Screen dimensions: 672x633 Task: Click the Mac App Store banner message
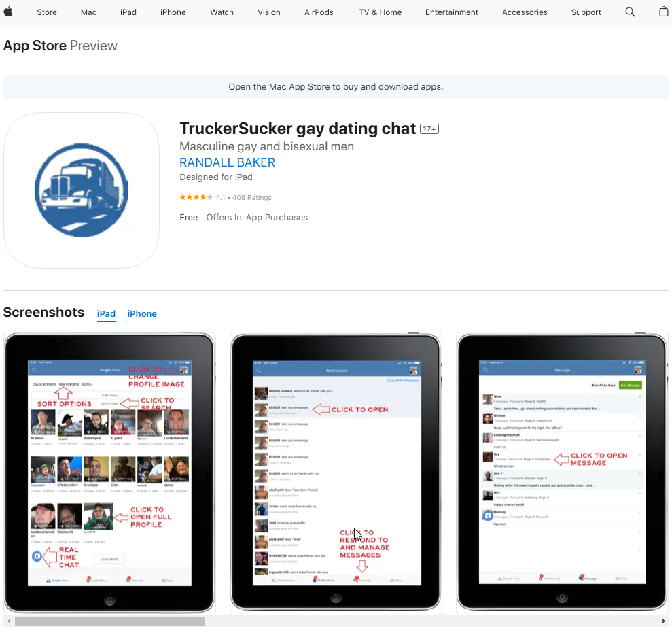(x=336, y=86)
